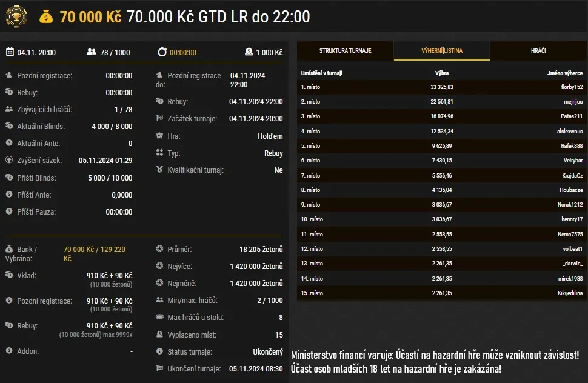Image resolution: width=588 pixels, height=383 pixels.
Task: Select the 15. místo row Kikijedilina
Action: point(441,293)
